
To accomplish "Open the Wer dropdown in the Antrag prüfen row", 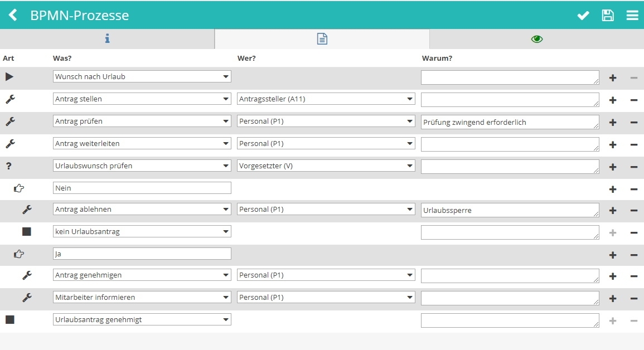I will click(326, 121).
